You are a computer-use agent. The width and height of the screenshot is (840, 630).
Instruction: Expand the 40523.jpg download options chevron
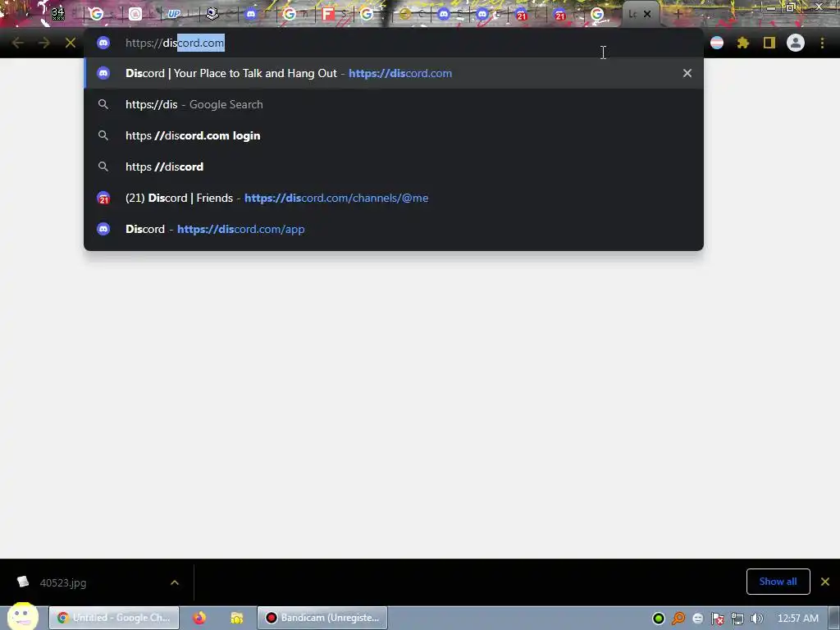tap(175, 582)
